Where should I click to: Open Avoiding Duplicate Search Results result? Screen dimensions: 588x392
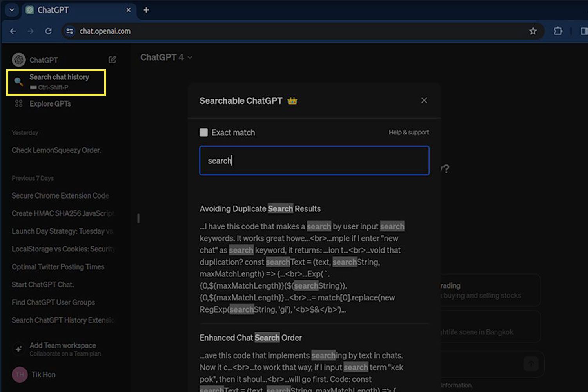coord(260,209)
